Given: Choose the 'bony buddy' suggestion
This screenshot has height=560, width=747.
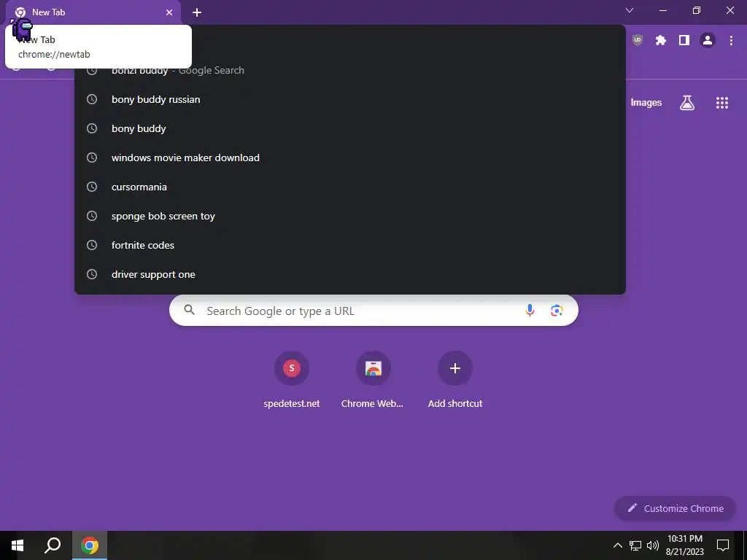Looking at the screenshot, I should (349, 128).
